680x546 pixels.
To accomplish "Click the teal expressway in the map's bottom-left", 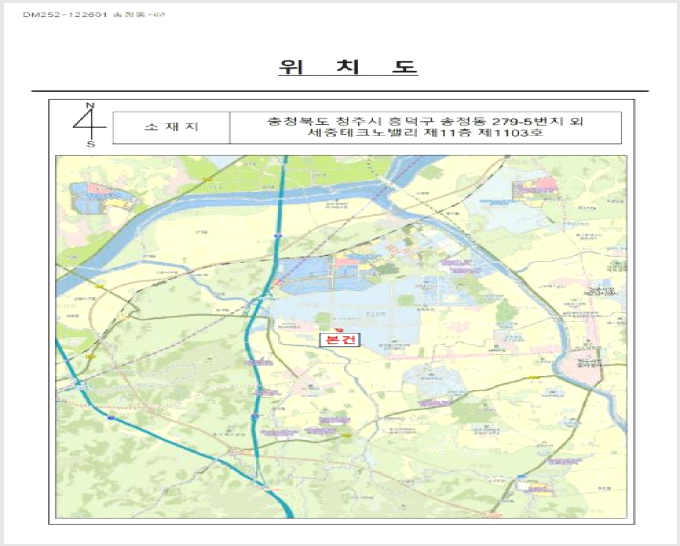I will click(173, 447).
